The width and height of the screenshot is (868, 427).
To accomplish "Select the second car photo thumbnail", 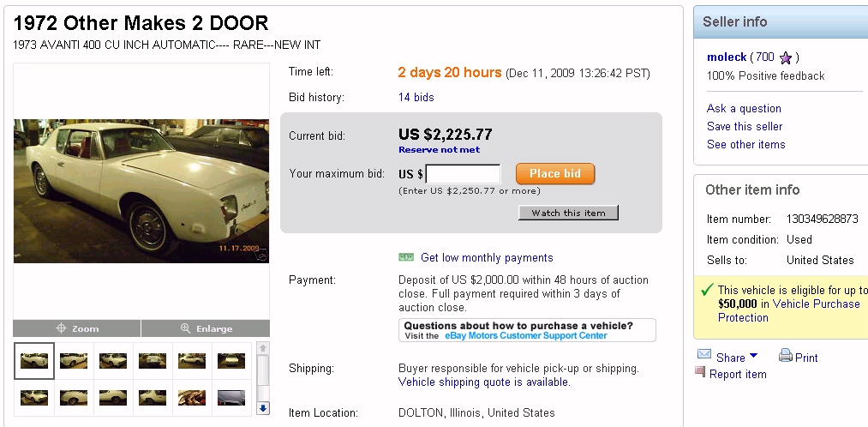I will [74, 361].
